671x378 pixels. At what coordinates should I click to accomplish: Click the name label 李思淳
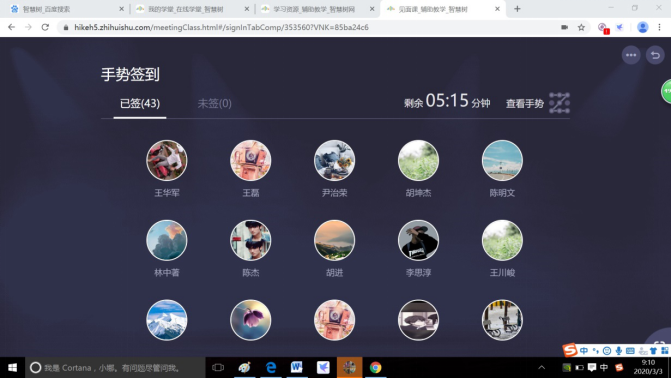pyautogui.click(x=419, y=273)
